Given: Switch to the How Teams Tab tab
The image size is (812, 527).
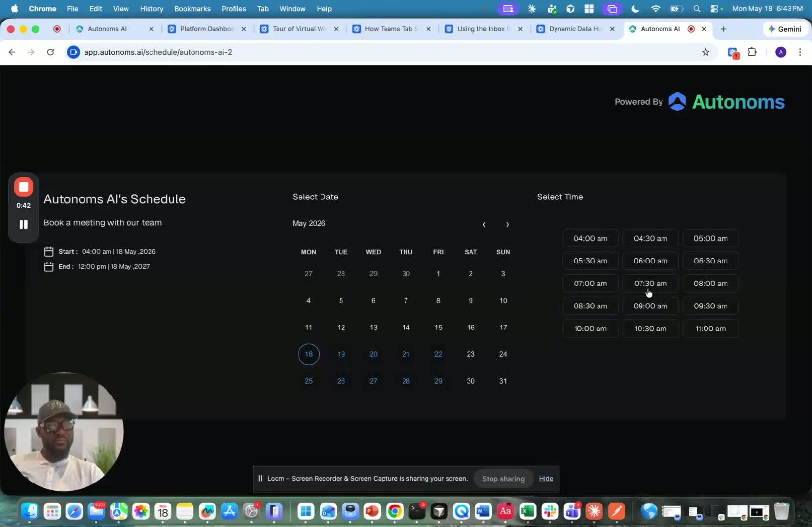Looking at the screenshot, I should click(x=391, y=29).
